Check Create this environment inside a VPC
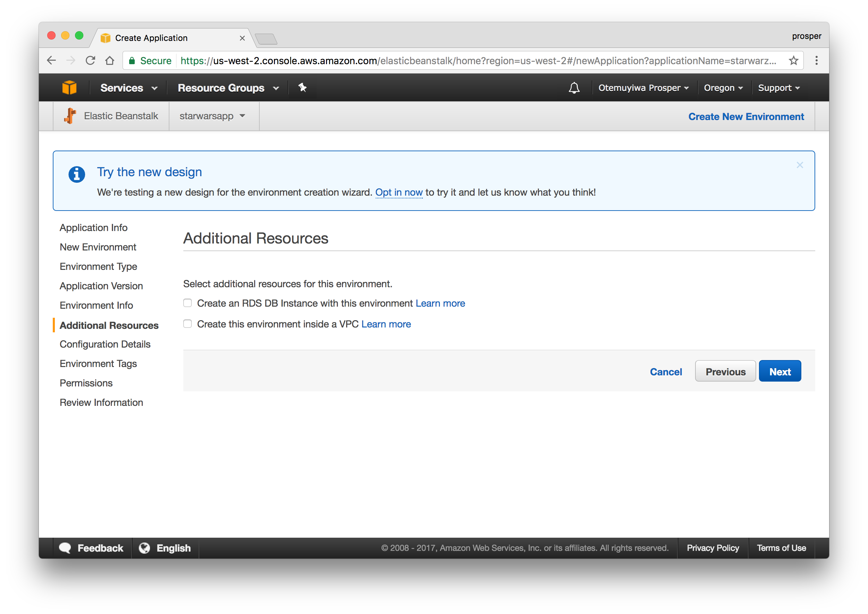The image size is (868, 614). point(188,324)
